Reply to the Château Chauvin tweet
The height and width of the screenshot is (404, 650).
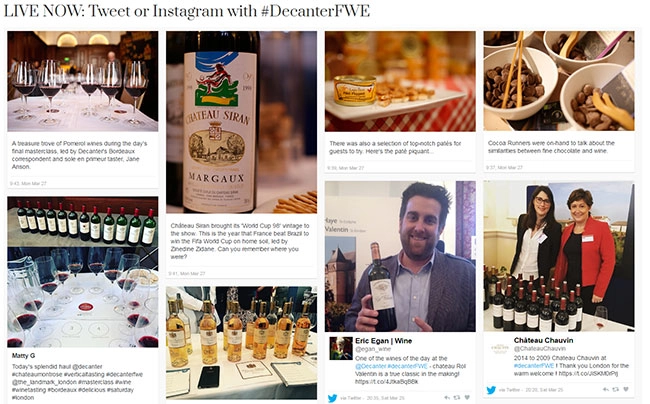(603, 389)
